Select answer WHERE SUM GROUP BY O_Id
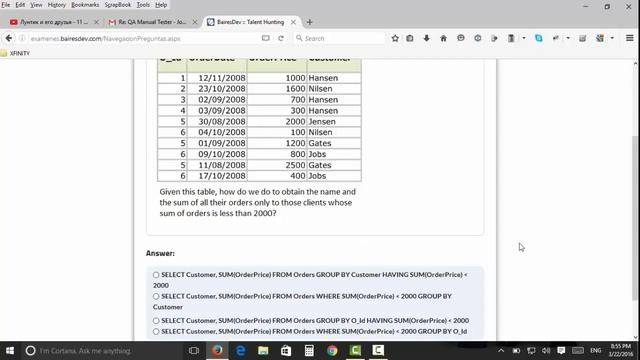Image resolution: width=640 pixels, height=360 pixels. [156, 332]
